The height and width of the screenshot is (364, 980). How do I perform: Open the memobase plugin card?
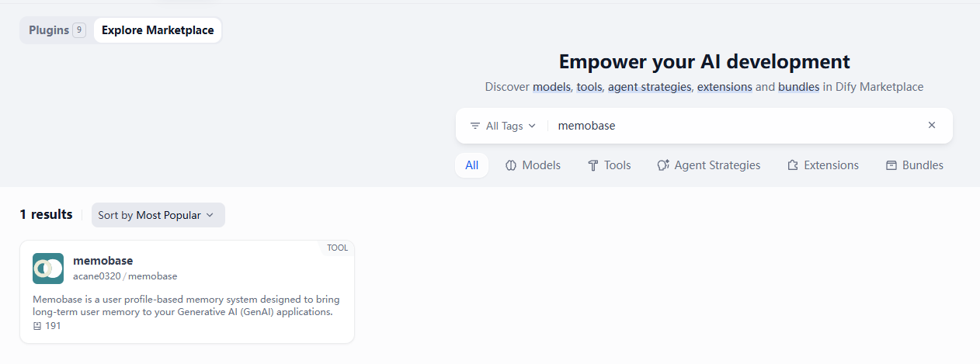(x=187, y=292)
